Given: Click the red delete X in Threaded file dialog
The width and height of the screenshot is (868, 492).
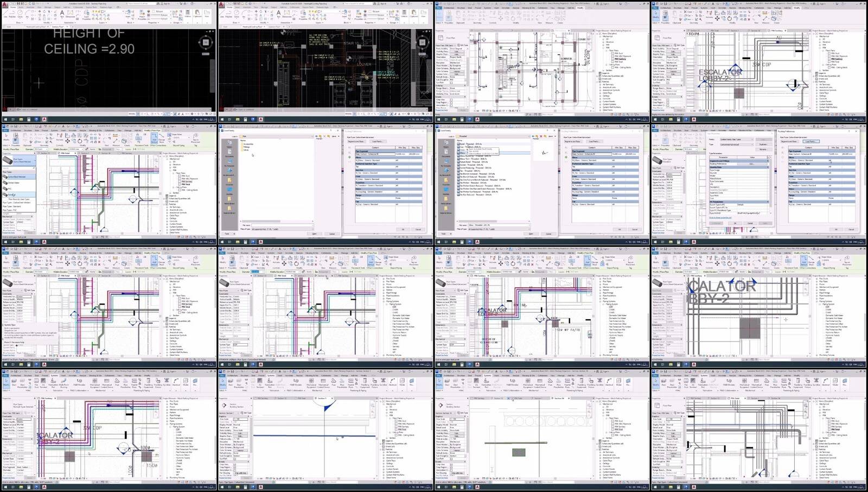Looking at the screenshot, I should [541, 136].
